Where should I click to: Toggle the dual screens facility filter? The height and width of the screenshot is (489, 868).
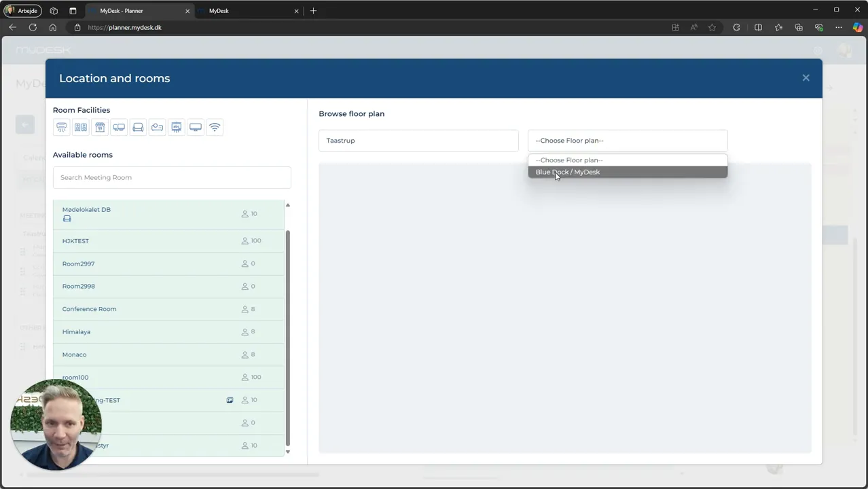pos(119,127)
